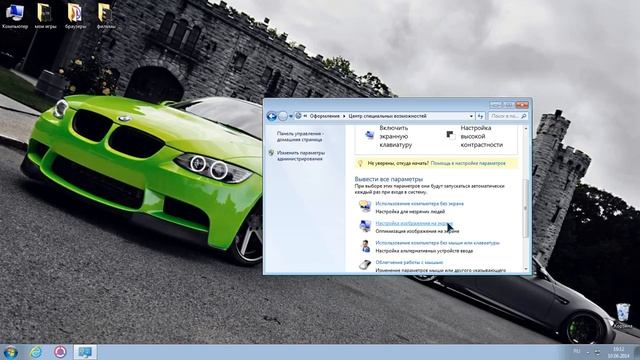This screenshot has width=640, height=360.
Task: Click the RU language indicator in tray
Action: pyautogui.click(x=577, y=351)
